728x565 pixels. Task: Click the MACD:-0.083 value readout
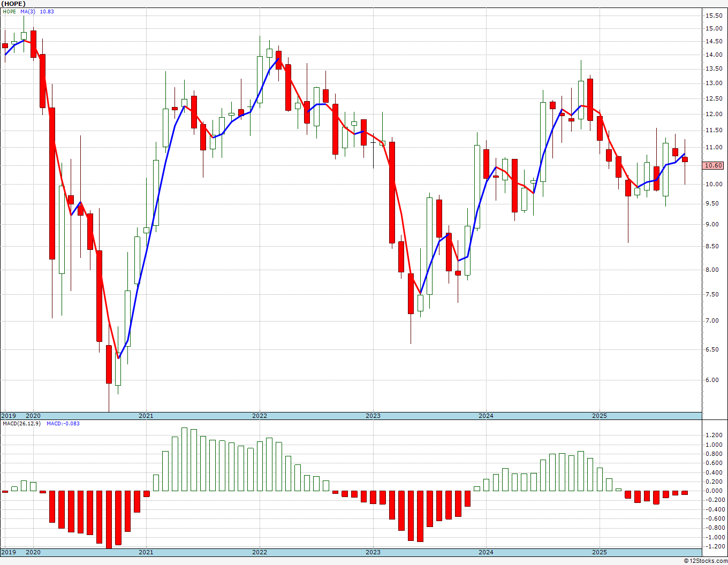click(x=63, y=424)
